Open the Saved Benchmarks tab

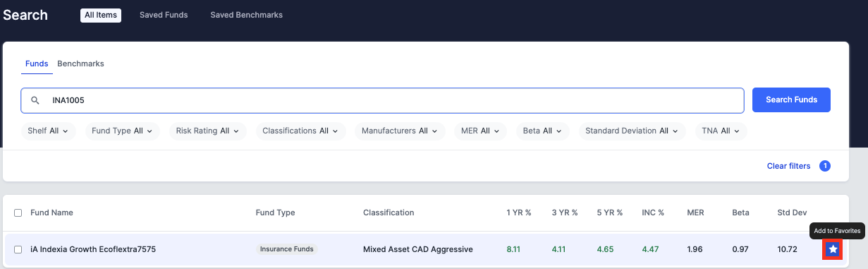(246, 15)
